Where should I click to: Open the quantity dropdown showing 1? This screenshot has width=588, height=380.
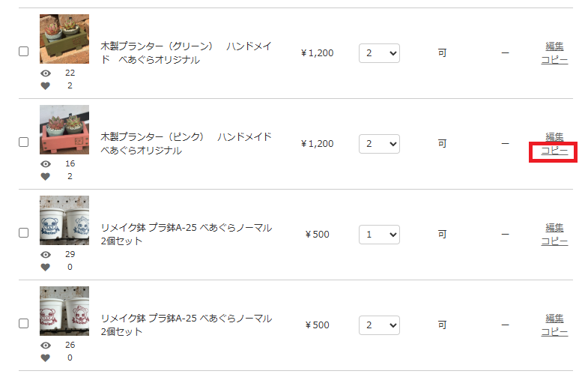[379, 235]
